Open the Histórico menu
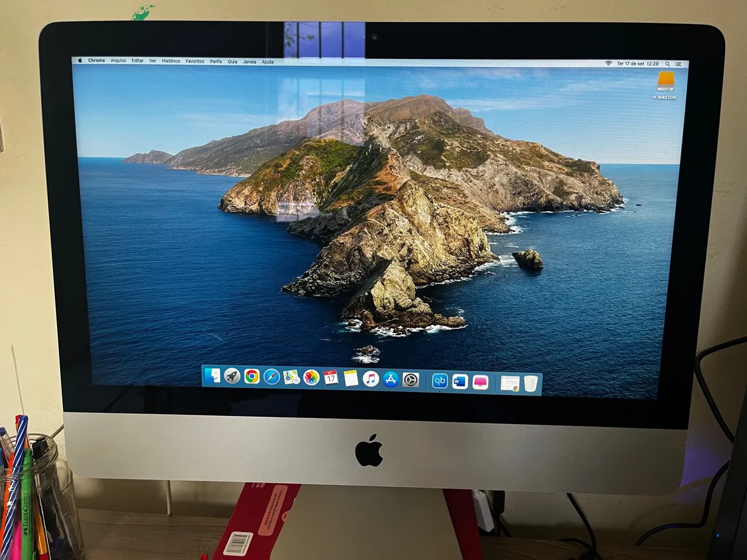The height and width of the screenshot is (560, 747). [x=171, y=61]
